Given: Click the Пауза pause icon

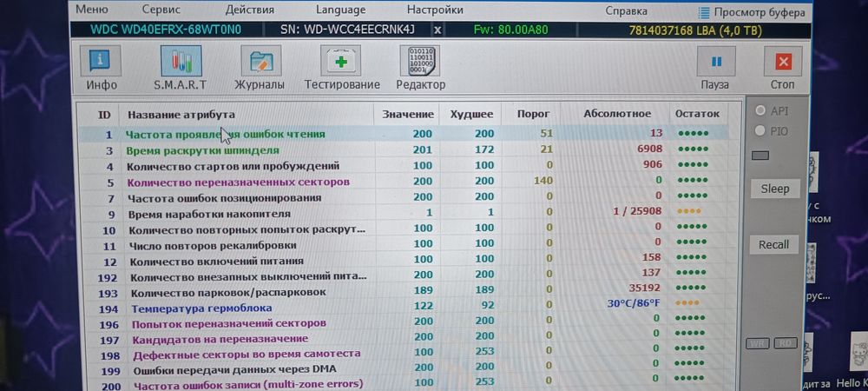Looking at the screenshot, I should tap(716, 62).
